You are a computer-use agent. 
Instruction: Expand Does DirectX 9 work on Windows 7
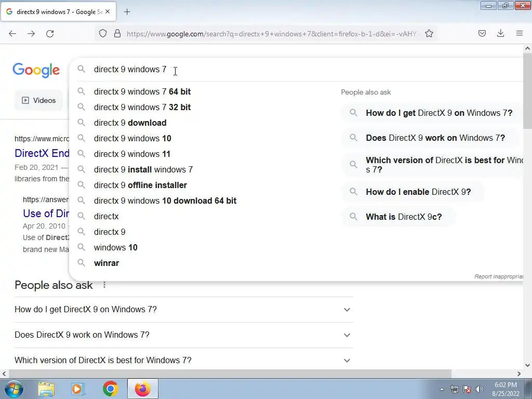pos(183,335)
